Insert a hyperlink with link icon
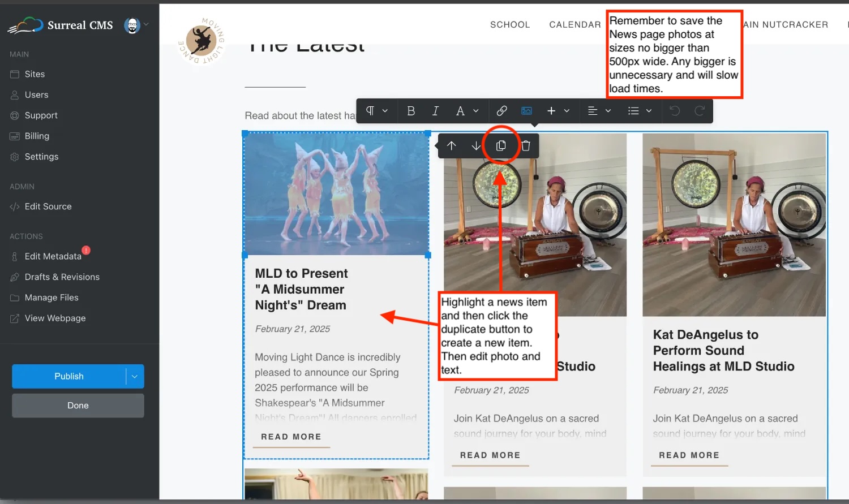 501,111
